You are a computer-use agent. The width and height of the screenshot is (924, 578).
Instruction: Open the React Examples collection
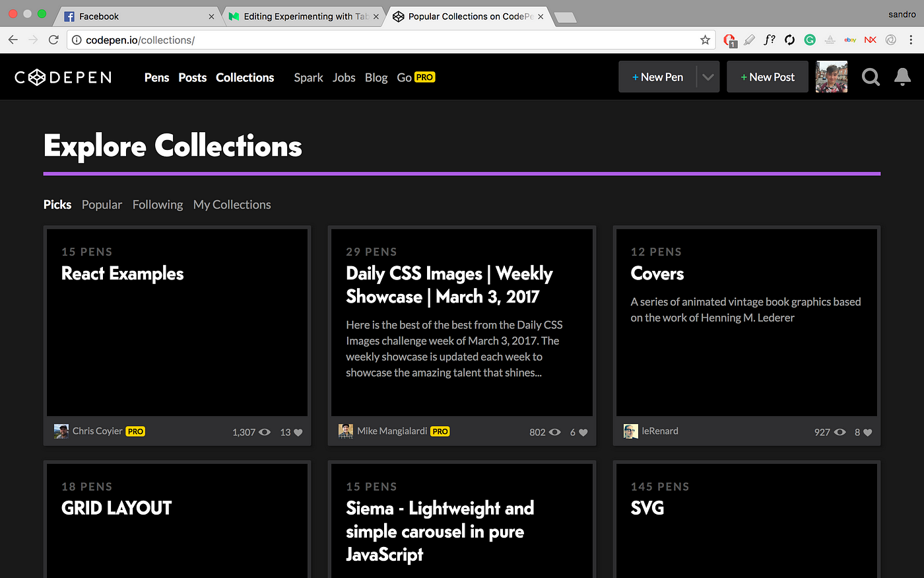pyautogui.click(x=122, y=273)
